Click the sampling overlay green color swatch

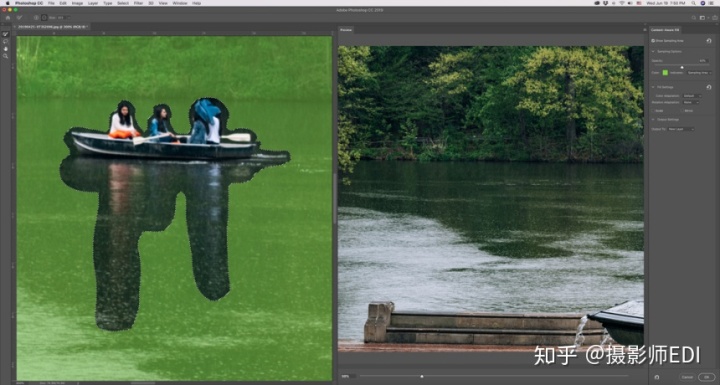665,73
